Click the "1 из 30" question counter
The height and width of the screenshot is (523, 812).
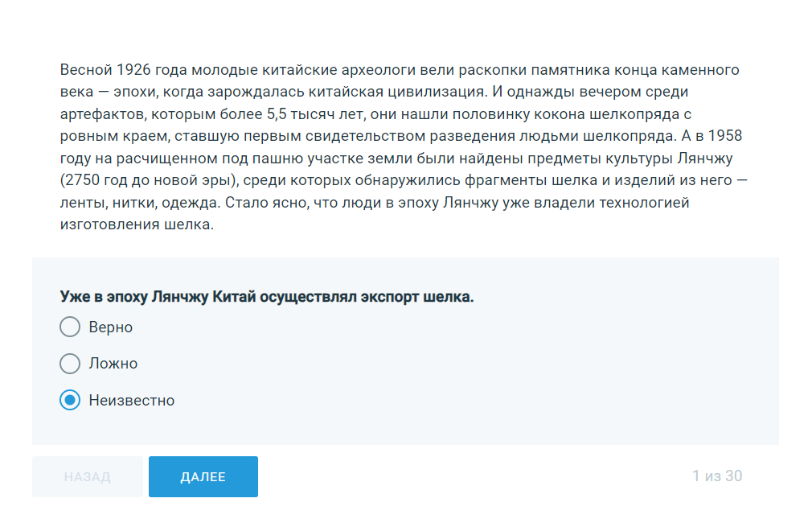coord(717,476)
